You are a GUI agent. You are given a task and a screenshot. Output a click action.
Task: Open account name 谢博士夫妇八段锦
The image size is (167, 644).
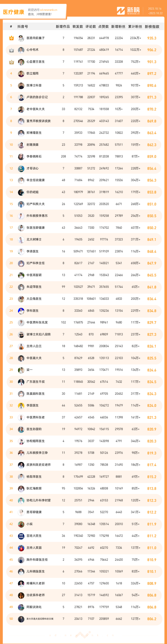[39, 334]
